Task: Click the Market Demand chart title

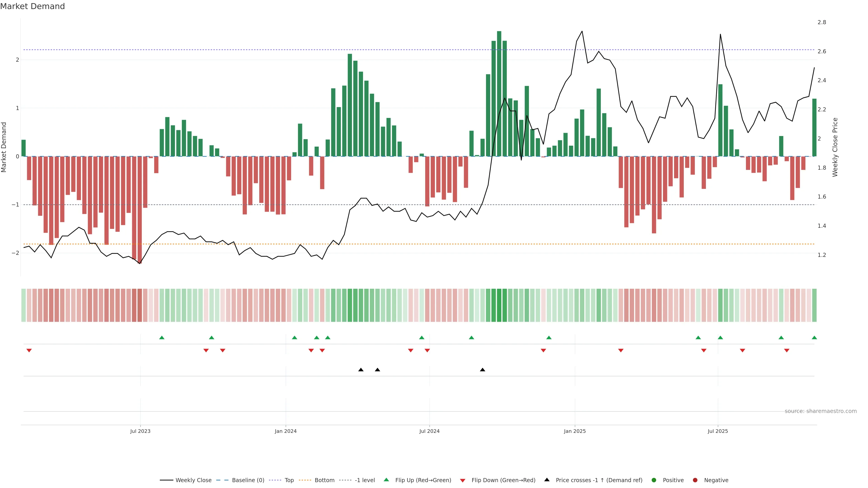Action: coord(32,6)
